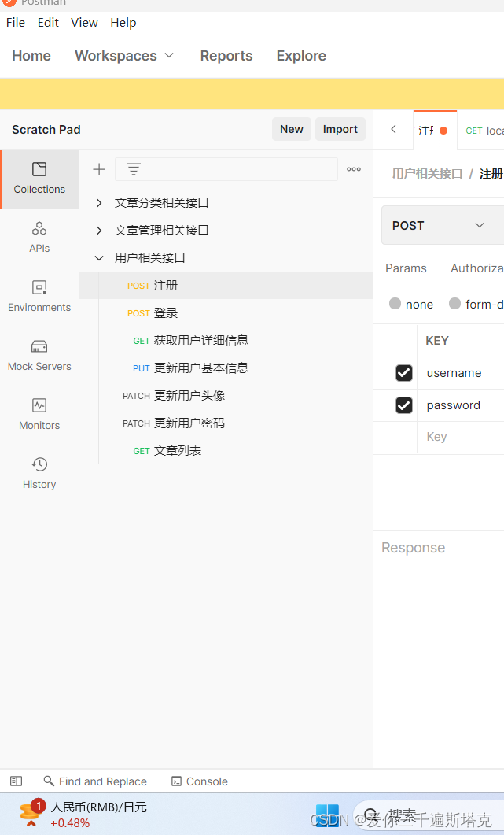Click the Scratch Pad title
The image size is (504, 835).
[46, 130]
